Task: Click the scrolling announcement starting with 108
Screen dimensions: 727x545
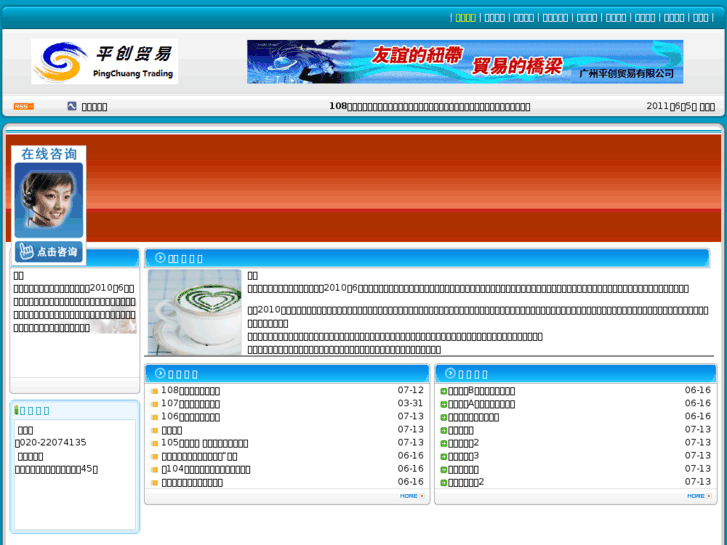Action: click(429, 106)
